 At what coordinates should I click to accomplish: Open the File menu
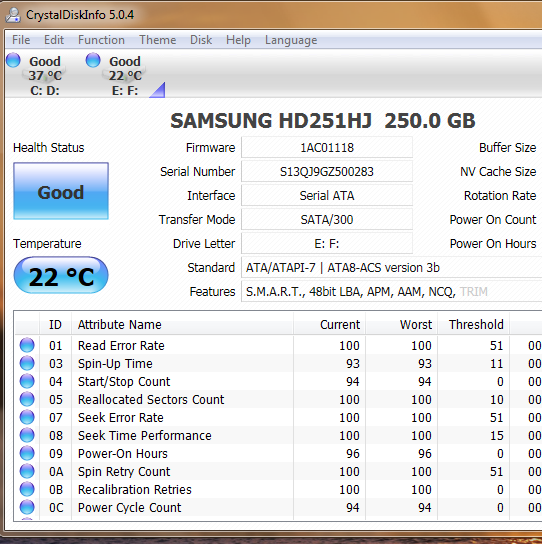(21, 40)
